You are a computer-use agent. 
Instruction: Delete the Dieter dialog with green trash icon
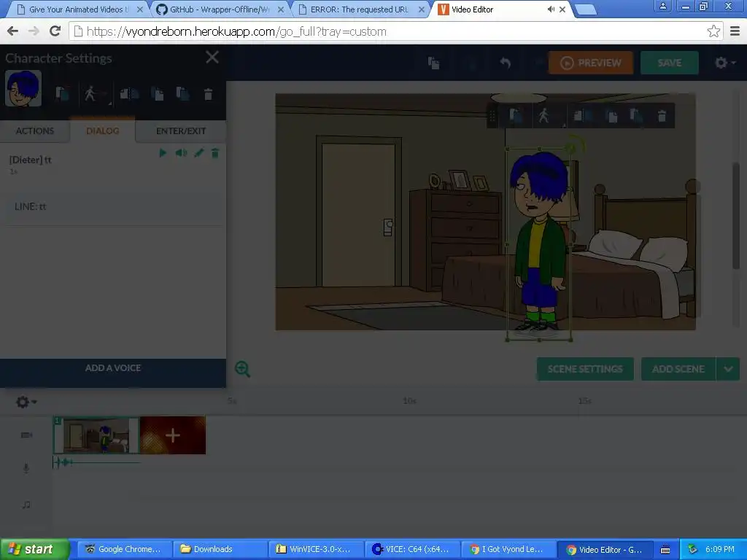pyautogui.click(x=215, y=153)
